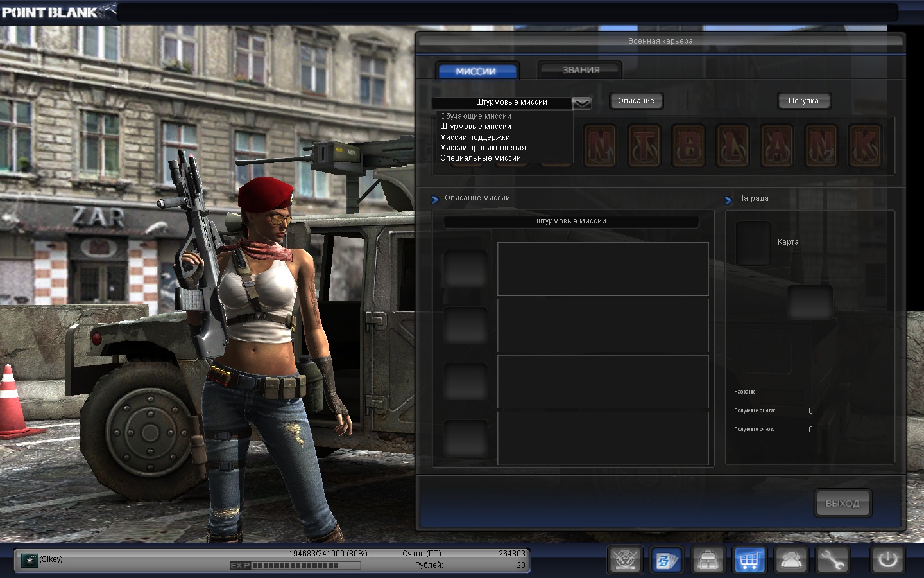Select the T mission card
The image size is (924, 578).
(x=644, y=146)
